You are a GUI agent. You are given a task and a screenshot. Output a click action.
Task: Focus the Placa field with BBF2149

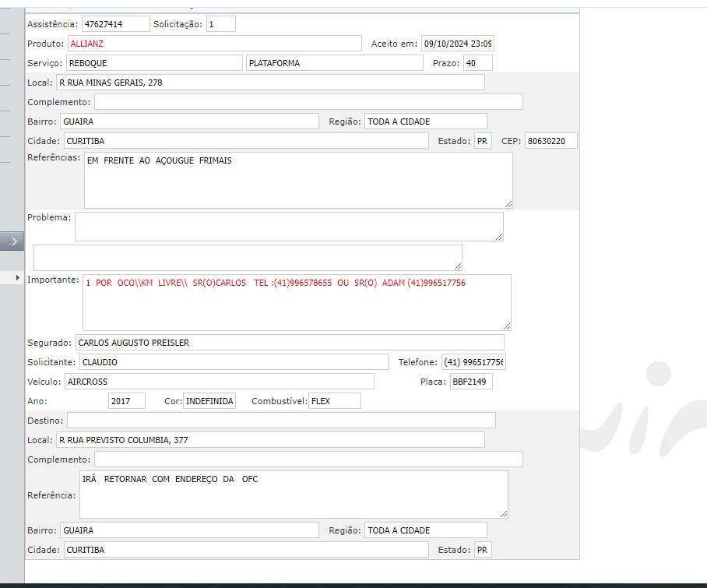[470, 382]
